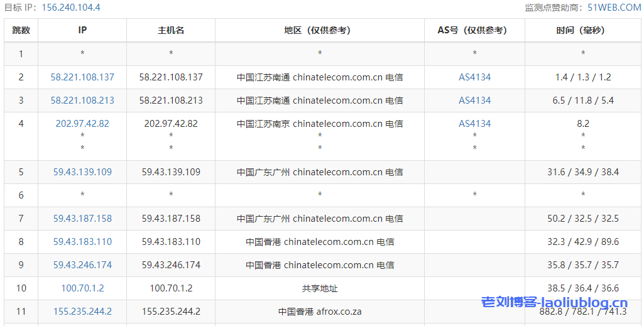Open AS4134 link in hop 3 row
Image resolution: width=644 pixels, height=326 pixels.
pyautogui.click(x=474, y=101)
